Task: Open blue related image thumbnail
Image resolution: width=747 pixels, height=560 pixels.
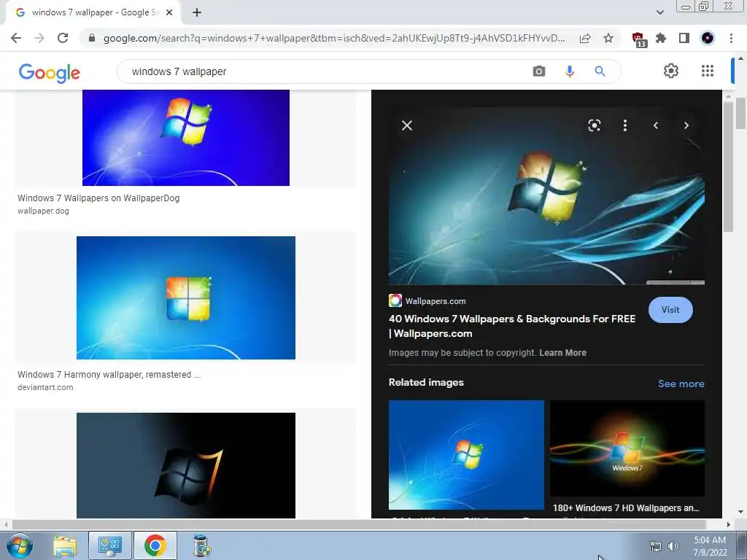Action: [466, 455]
